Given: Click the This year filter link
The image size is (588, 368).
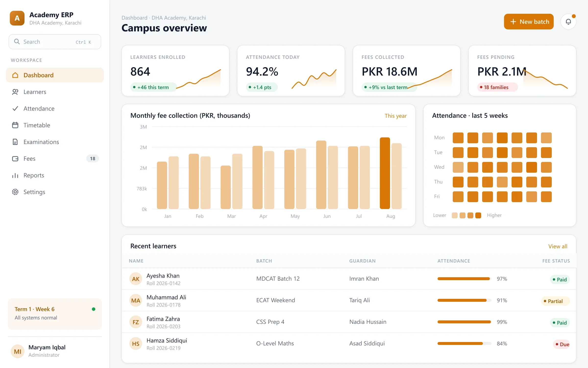Looking at the screenshot, I should coord(395,116).
